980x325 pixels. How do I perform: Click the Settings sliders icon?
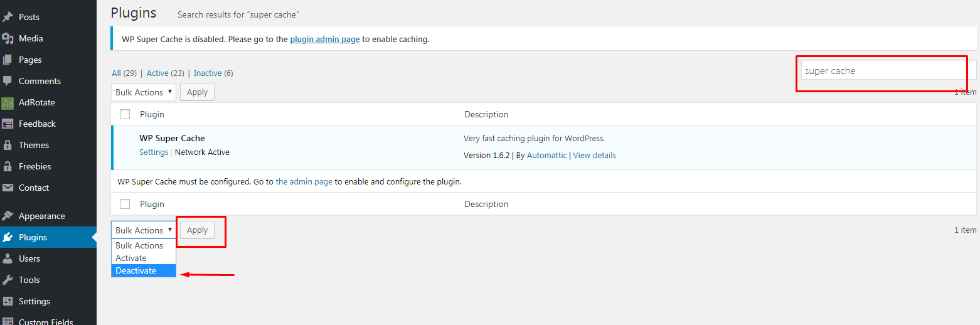coord(8,301)
